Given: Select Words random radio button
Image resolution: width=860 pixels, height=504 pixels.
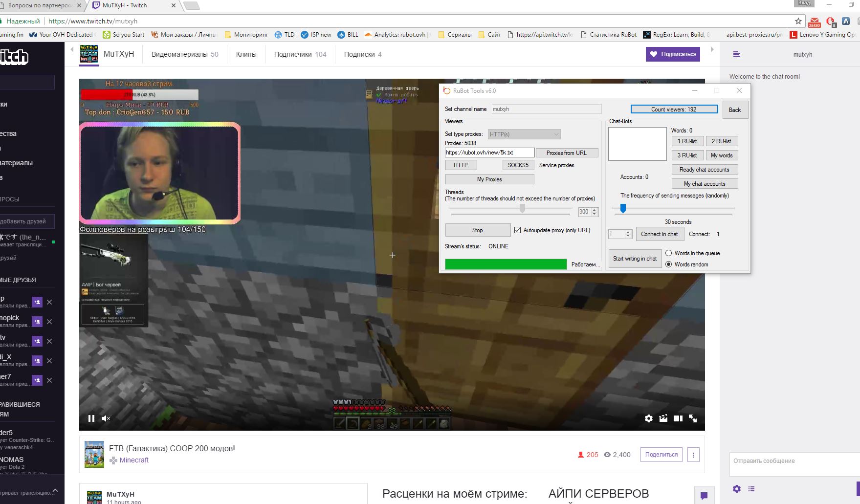Looking at the screenshot, I should point(669,264).
